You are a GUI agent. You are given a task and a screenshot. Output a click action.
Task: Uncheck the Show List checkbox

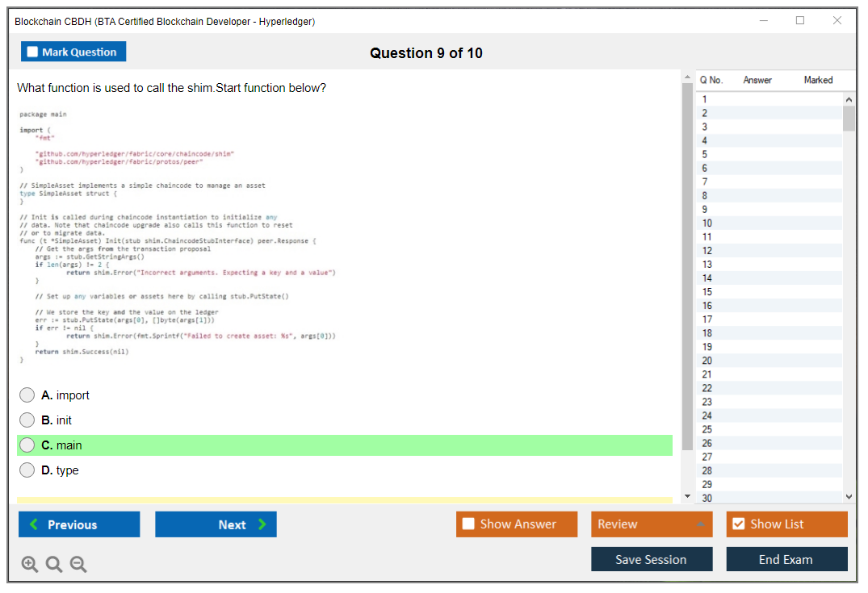tap(738, 524)
